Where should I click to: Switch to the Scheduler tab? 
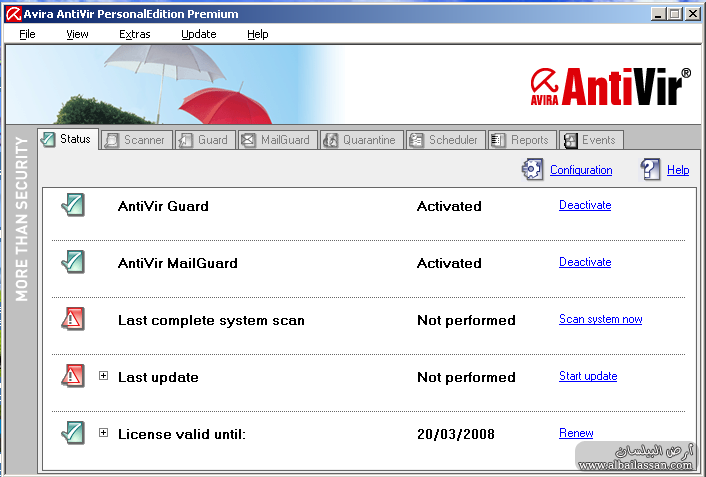point(445,140)
